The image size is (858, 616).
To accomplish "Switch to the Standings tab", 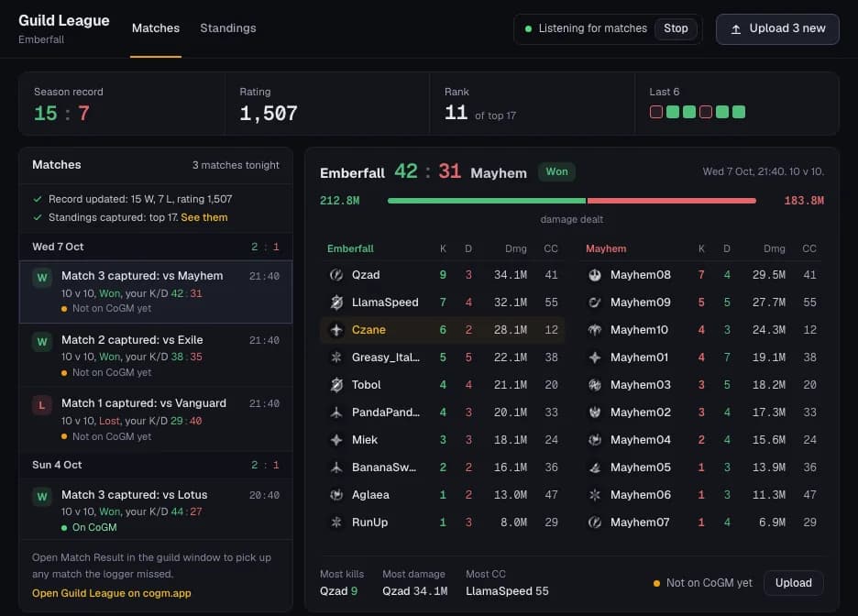I will click(x=227, y=27).
